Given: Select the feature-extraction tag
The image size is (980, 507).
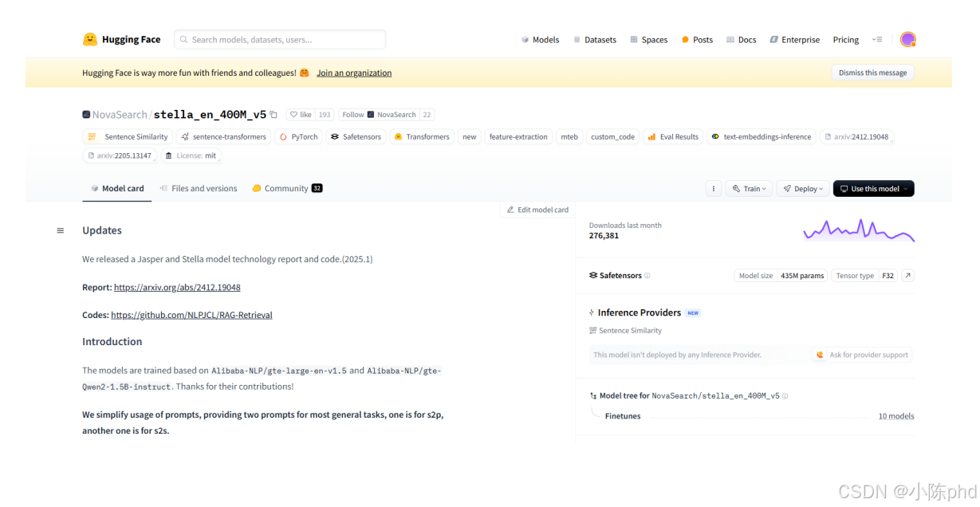Looking at the screenshot, I should coord(518,137).
